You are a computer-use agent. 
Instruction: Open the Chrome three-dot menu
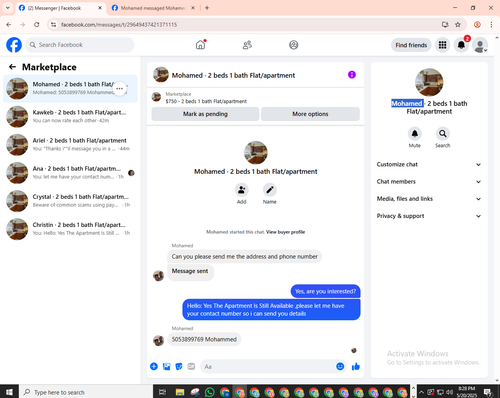pyautogui.click(x=491, y=24)
